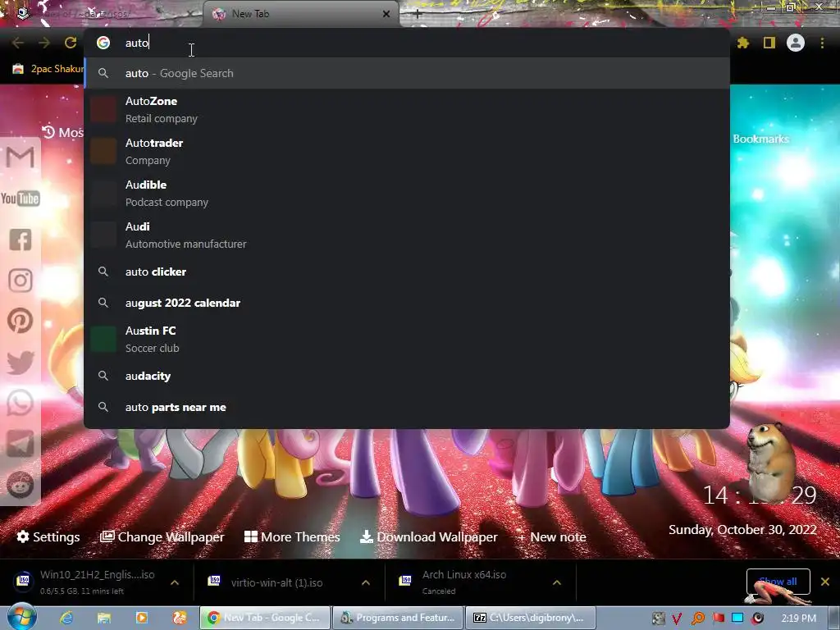This screenshot has height=630, width=840.
Task: Select the 'audacity' suggestion
Action: 407,376
